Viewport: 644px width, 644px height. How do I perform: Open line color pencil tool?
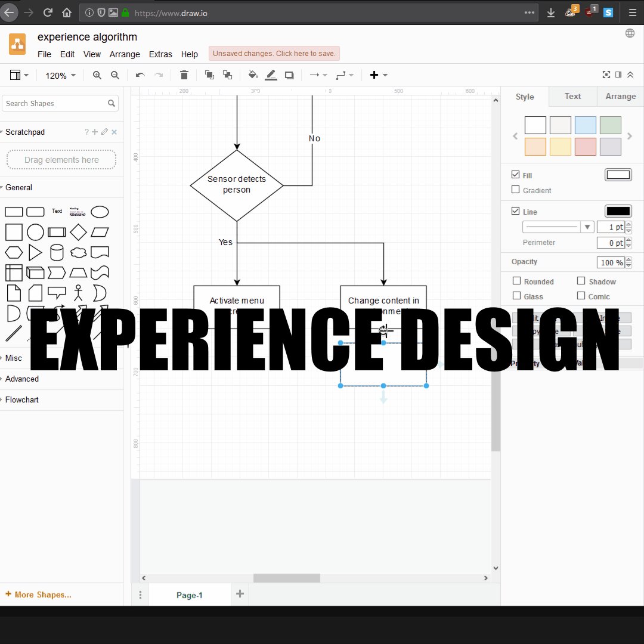(271, 75)
